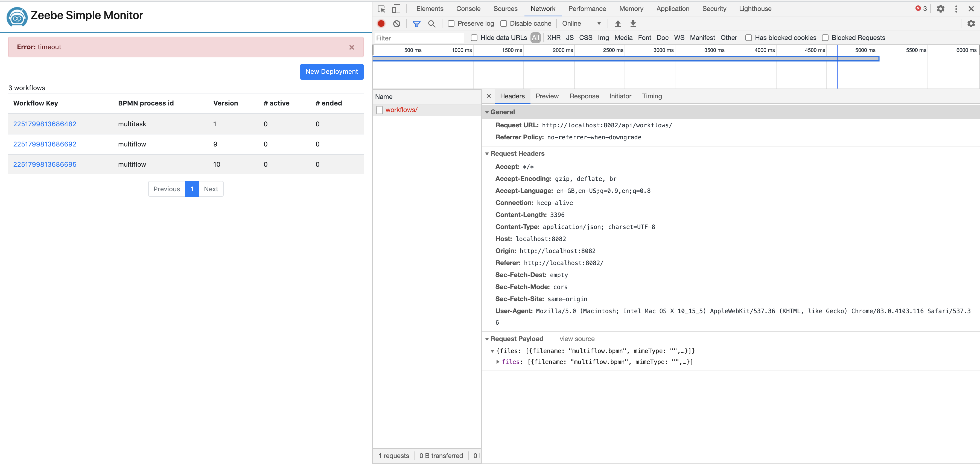Expand the files payload entry
Image resolution: width=980 pixels, height=464 pixels.
[x=498, y=362]
